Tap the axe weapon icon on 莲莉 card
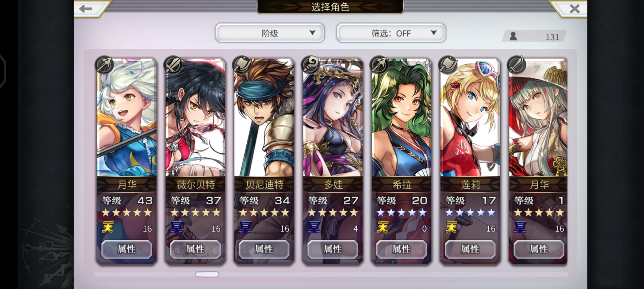The image size is (644, 289). (x=447, y=65)
